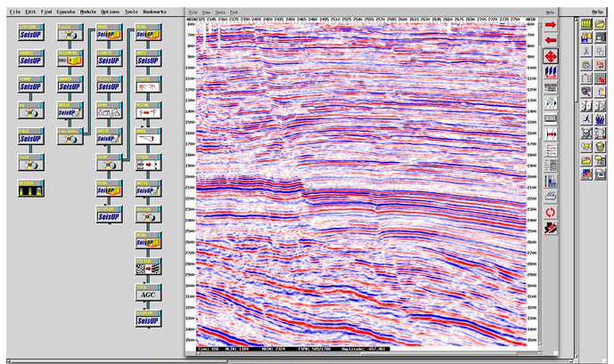Image resolution: width=614 pixels, height=364 pixels.
Task: Select the STATIC module node
Action: tap(149, 85)
